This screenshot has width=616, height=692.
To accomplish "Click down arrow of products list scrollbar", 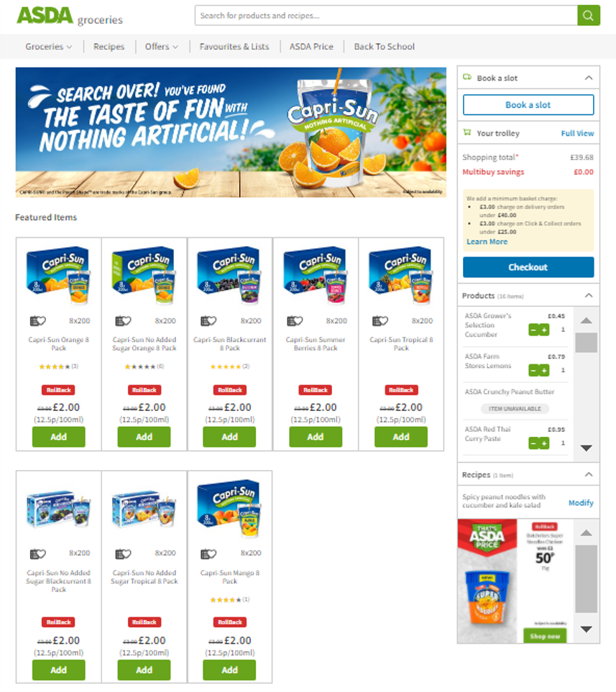I will [586, 448].
